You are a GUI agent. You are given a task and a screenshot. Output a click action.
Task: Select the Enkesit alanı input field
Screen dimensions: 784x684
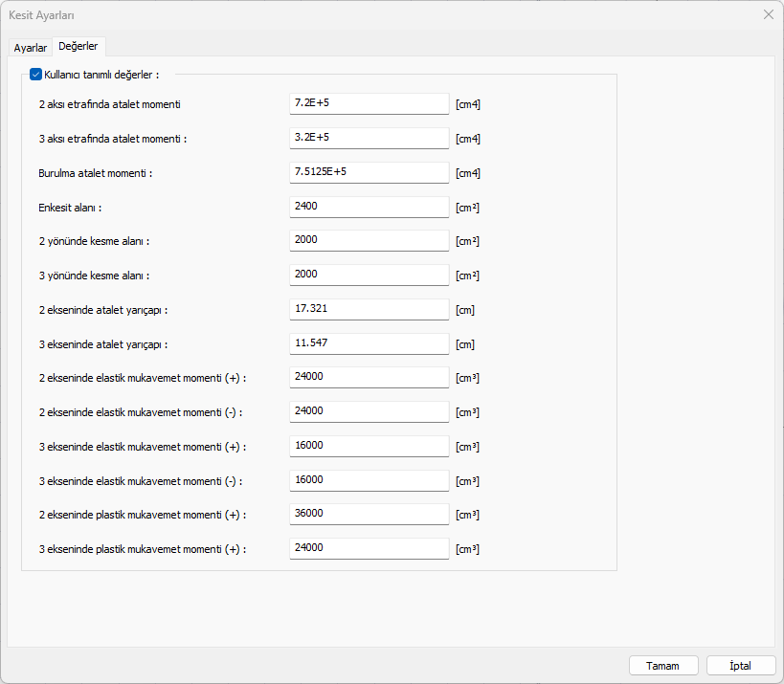369,207
